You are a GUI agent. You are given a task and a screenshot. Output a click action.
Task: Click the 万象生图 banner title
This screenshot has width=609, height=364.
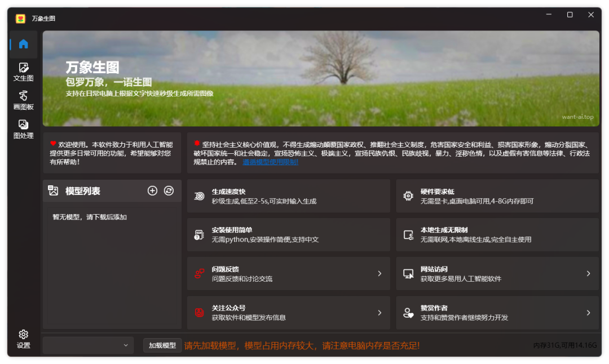tap(92, 67)
